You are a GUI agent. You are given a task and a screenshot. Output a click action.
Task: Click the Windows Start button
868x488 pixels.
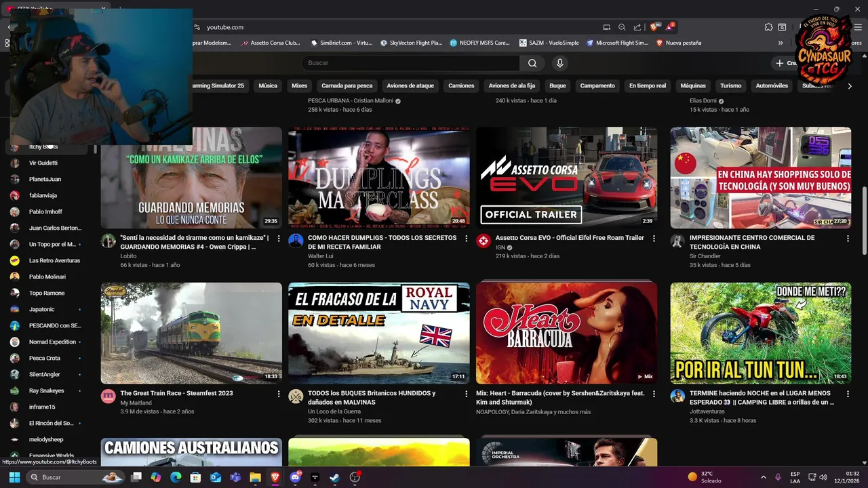(x=15, y=477)
